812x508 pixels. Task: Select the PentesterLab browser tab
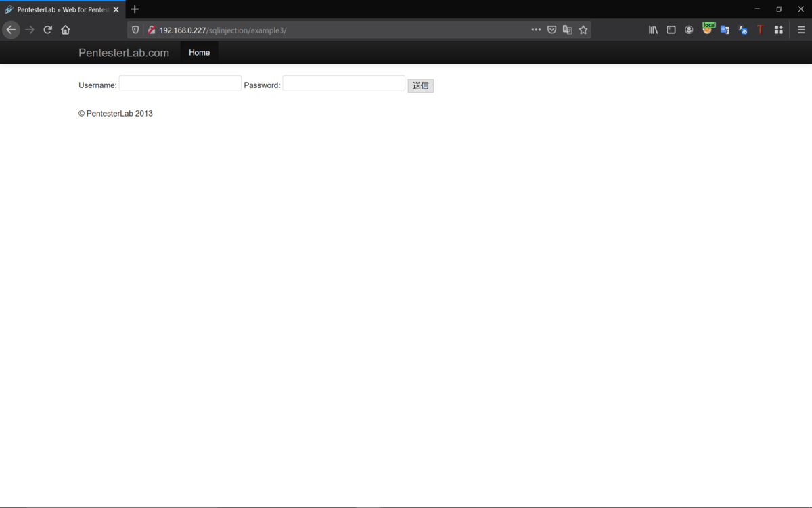tap(62, 9)
